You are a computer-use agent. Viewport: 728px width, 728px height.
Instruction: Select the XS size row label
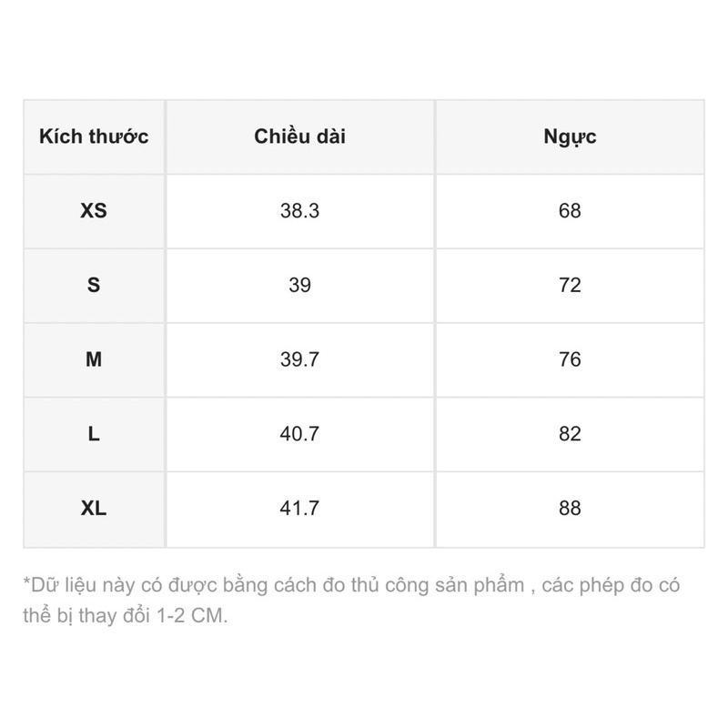click(94, 211)
